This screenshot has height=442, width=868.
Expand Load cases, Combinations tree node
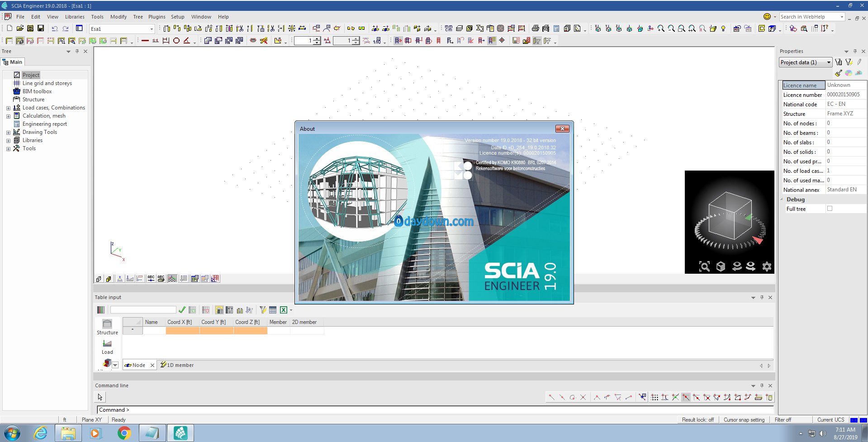(x=8, y=108)
